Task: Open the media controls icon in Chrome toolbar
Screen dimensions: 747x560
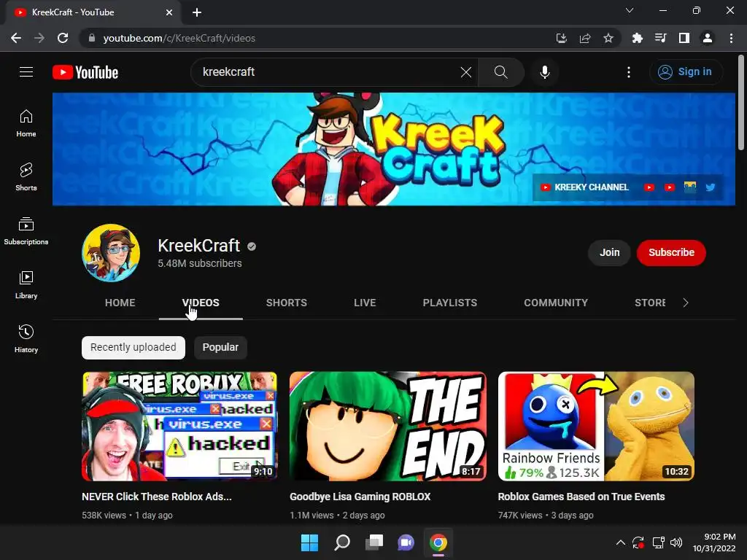Action: point(660,38)
